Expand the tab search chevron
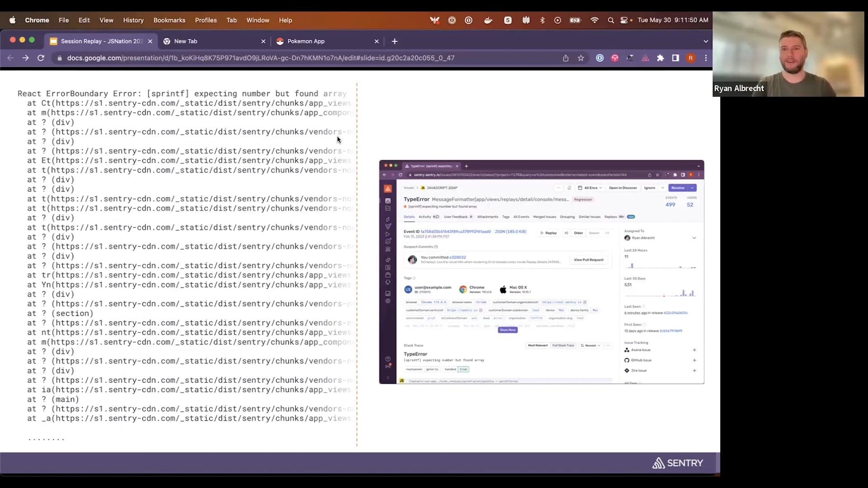Image resolution: width=868 pixels, height=488 pixels. 706,41
